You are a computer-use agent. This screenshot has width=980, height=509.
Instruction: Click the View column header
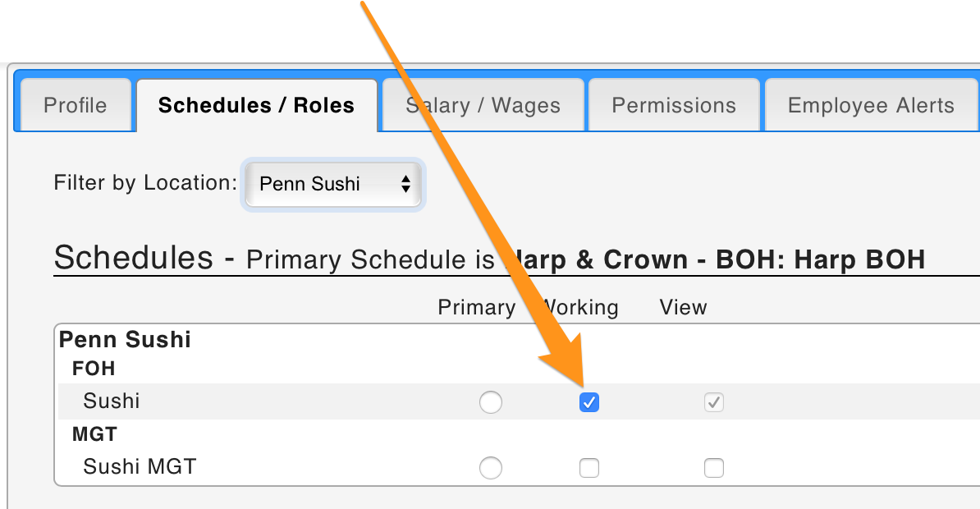683,307
